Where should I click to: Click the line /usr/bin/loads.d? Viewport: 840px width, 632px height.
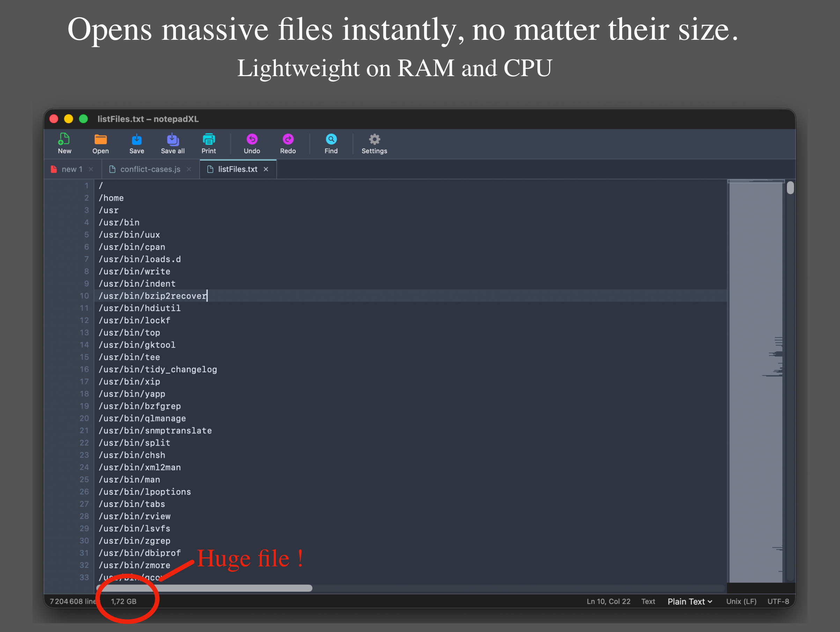click(139, 259)
